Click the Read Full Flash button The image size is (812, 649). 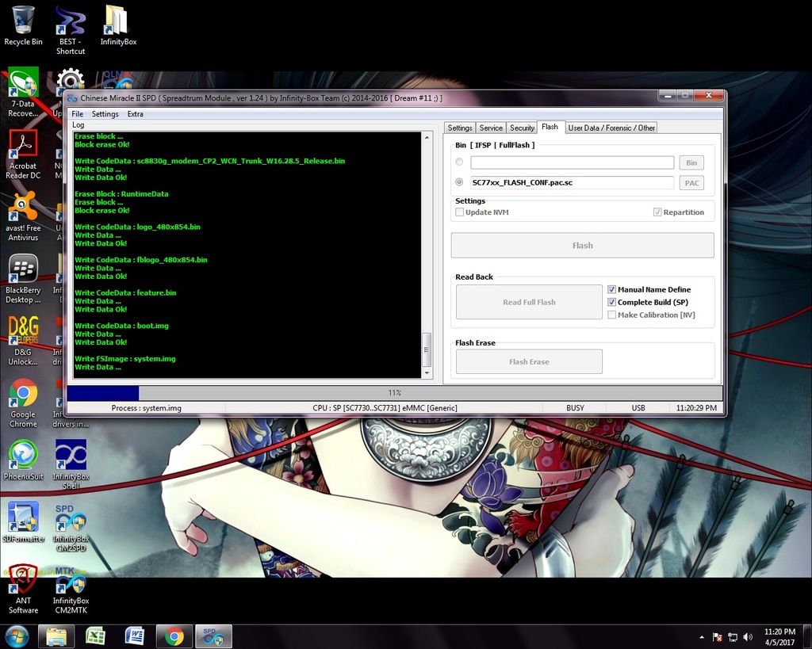(529, 302)
